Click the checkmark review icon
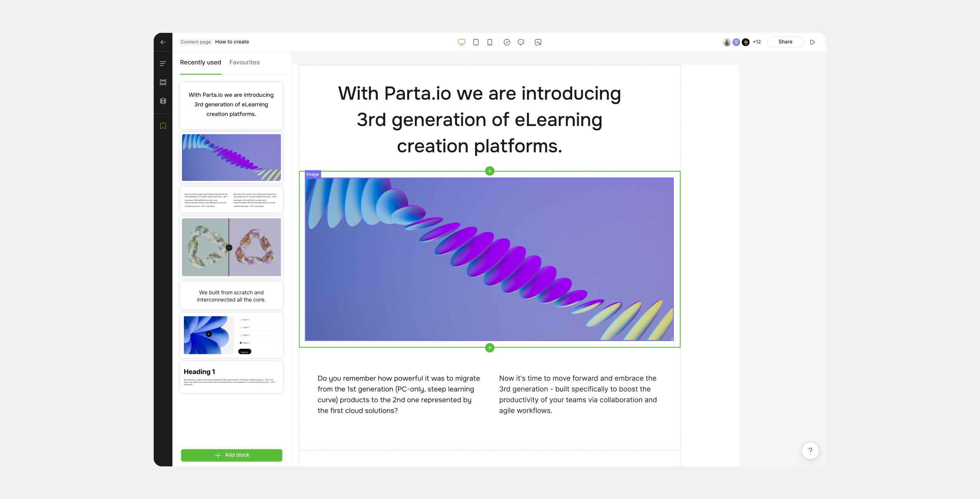Screen dimensions: 980x499 coord(507,42)
